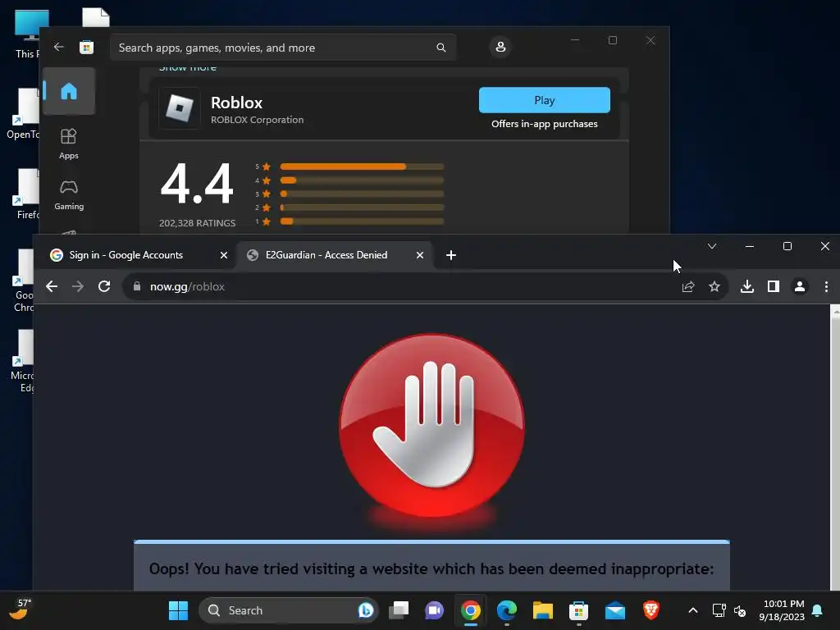Open Chrome profile menu
This screenshot has width=840, height=630.
(x=800, y=286)
